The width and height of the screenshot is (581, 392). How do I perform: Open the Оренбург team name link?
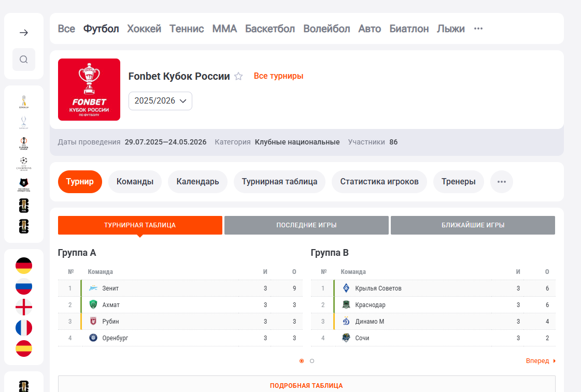pos(115,338)
